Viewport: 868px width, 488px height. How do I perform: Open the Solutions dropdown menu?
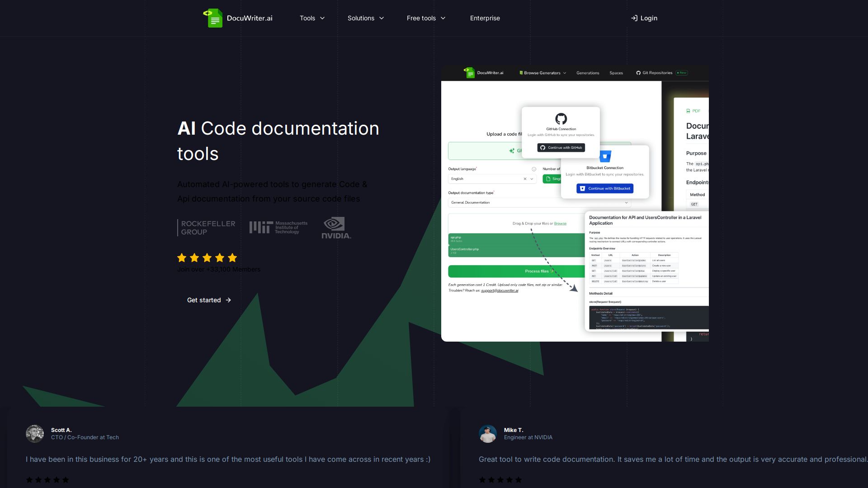(365, 18)
